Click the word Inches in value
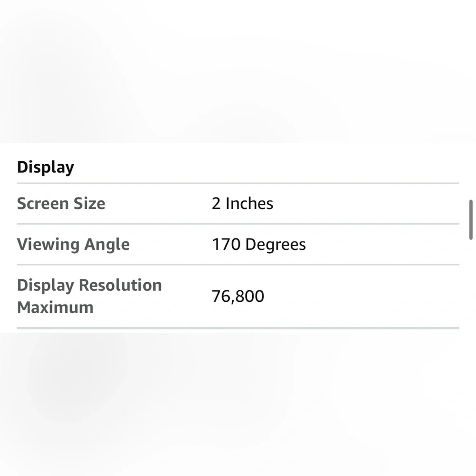Screen dimensions: 476x476 [249, 203]
